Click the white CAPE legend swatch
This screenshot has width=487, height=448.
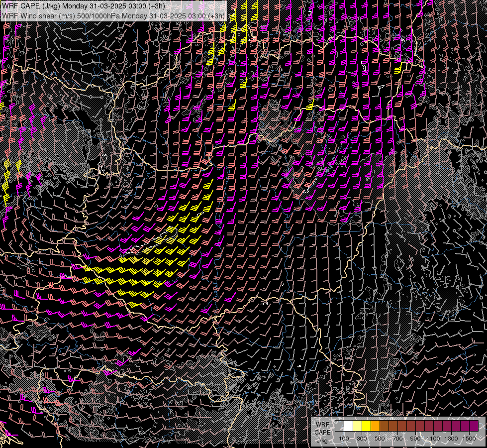(x=349, y=426)
